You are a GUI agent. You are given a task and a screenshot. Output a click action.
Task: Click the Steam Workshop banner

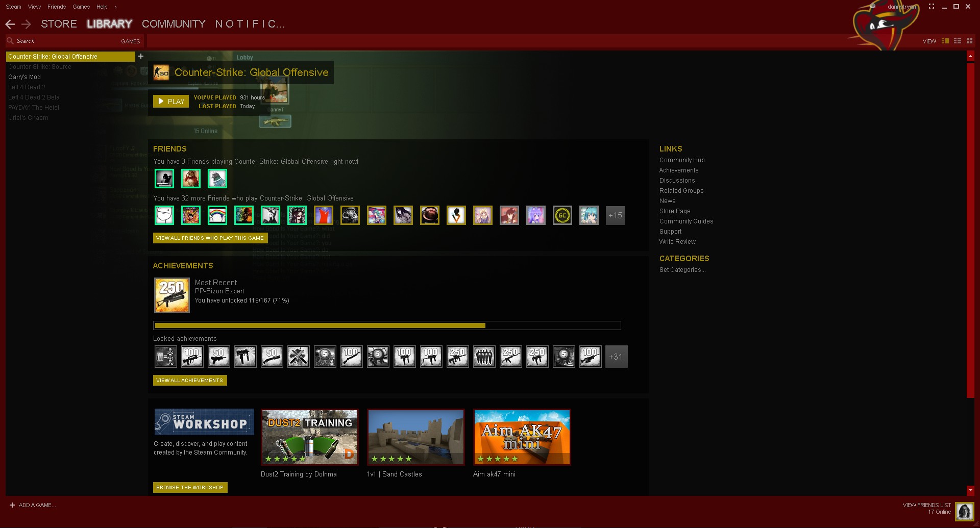pyautogui.click(x=204, y=422)
